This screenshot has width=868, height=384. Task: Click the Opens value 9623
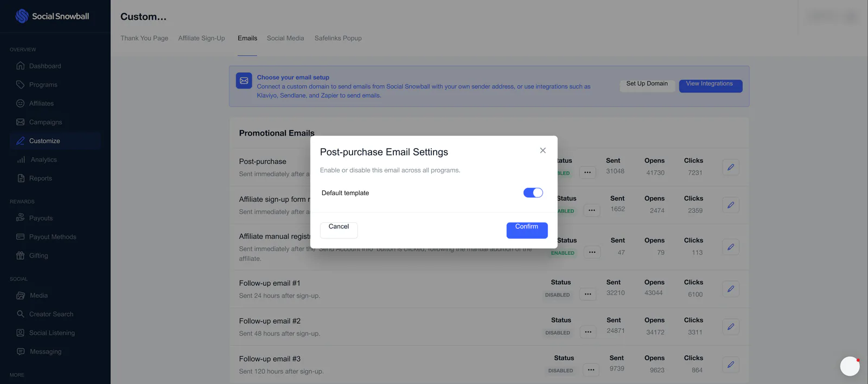[657, 370]
